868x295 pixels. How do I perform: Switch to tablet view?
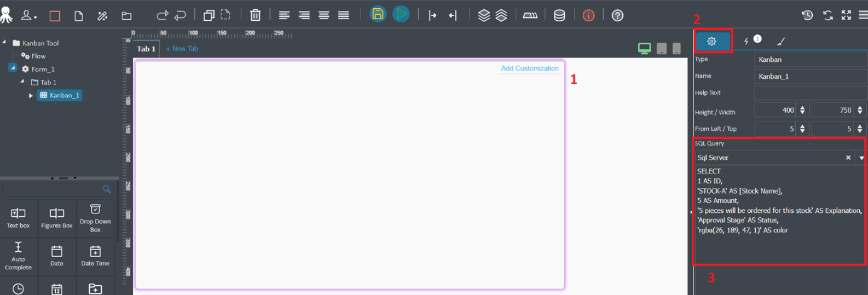pos(662,48)
